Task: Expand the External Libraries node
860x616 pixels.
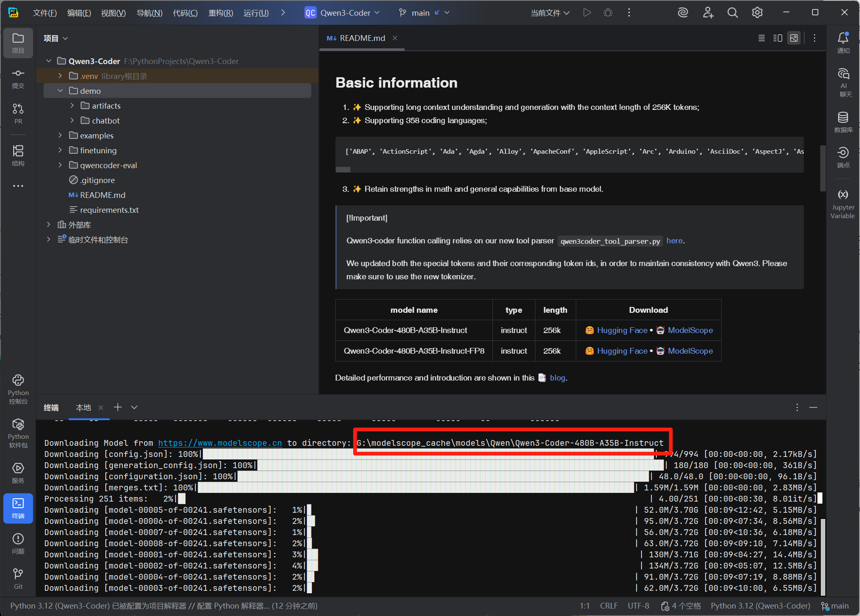Action: coord(49,225)
